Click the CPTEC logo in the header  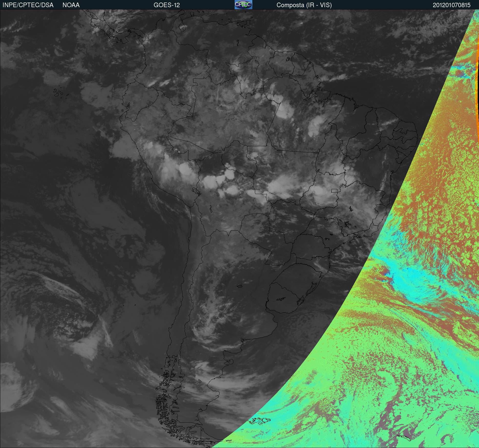click(x=243, y=5)
